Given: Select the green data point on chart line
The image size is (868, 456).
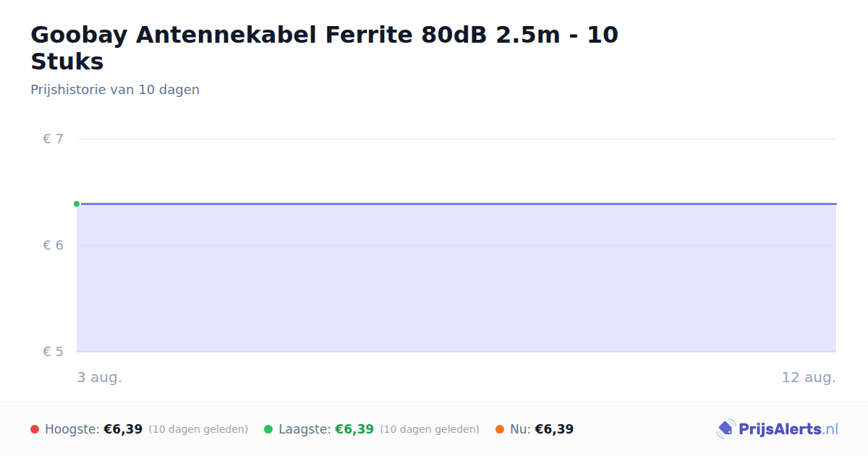Looking at the screenshot, I should (77, 204).
